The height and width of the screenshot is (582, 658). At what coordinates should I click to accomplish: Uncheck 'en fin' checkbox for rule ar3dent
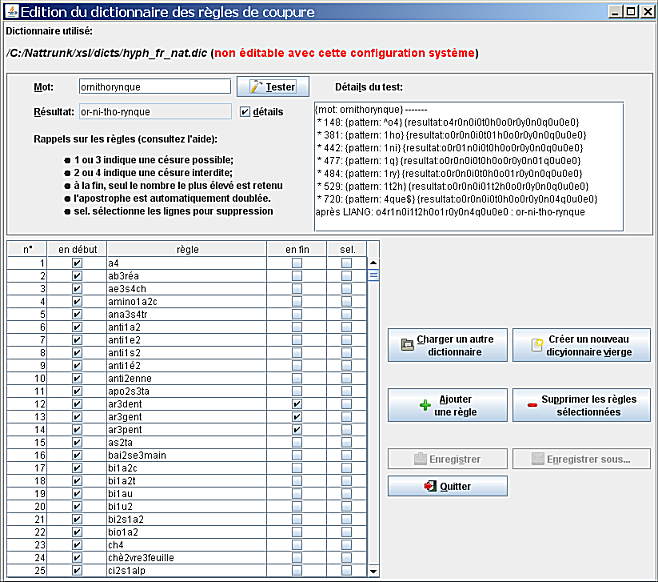coord(296,403)
